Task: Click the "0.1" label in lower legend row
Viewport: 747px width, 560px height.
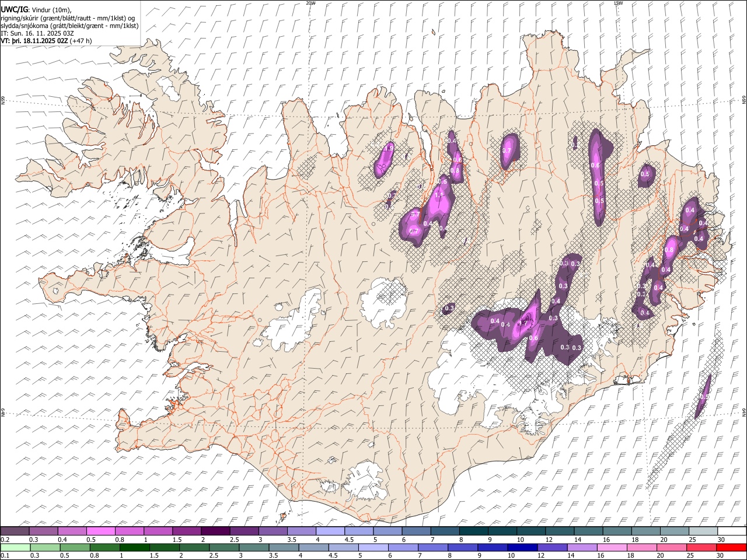Action: [4, 556]
